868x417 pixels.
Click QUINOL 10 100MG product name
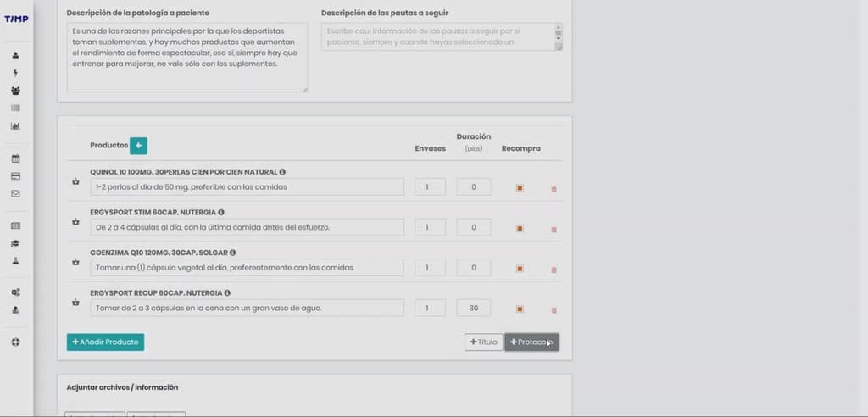[x=184, y=172]
